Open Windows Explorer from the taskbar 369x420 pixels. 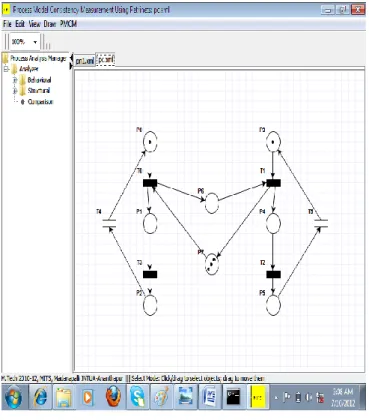[64, 397]
